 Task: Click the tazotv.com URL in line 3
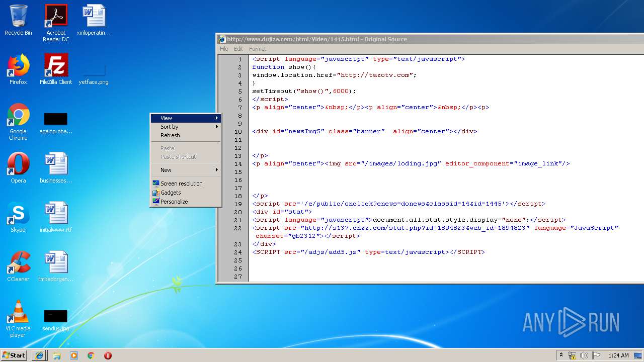click(x=375, y=75)
